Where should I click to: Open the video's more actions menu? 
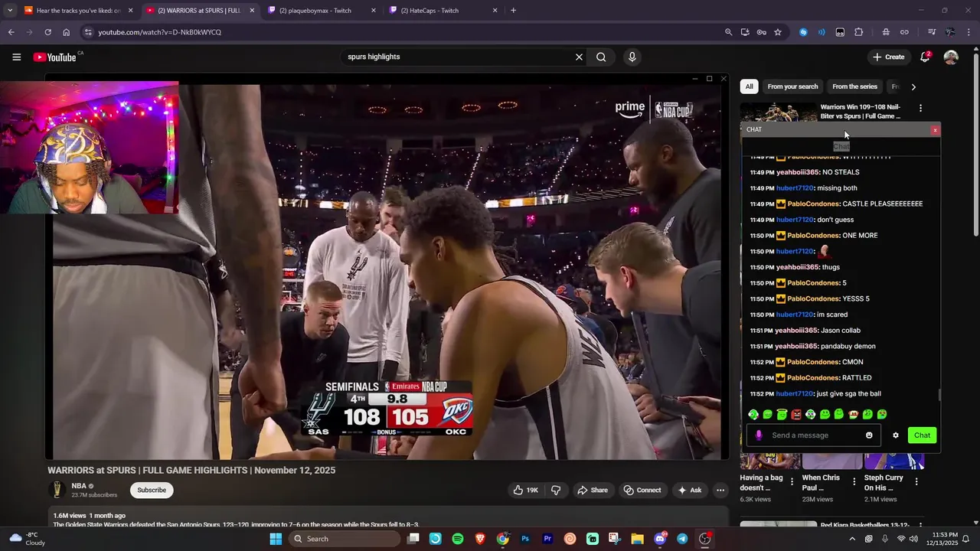tap(720, 491)
